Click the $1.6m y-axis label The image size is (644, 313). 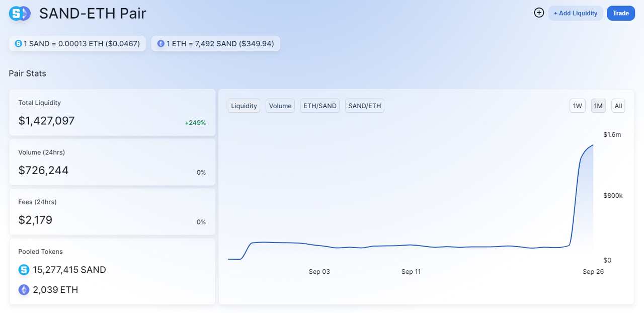tap(612, 134)
